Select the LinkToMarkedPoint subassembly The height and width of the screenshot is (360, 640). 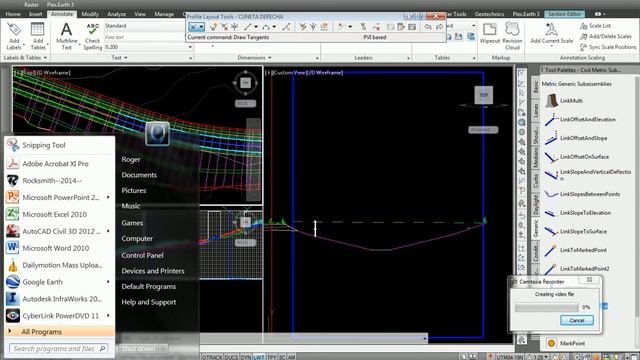tap(576, 250)
